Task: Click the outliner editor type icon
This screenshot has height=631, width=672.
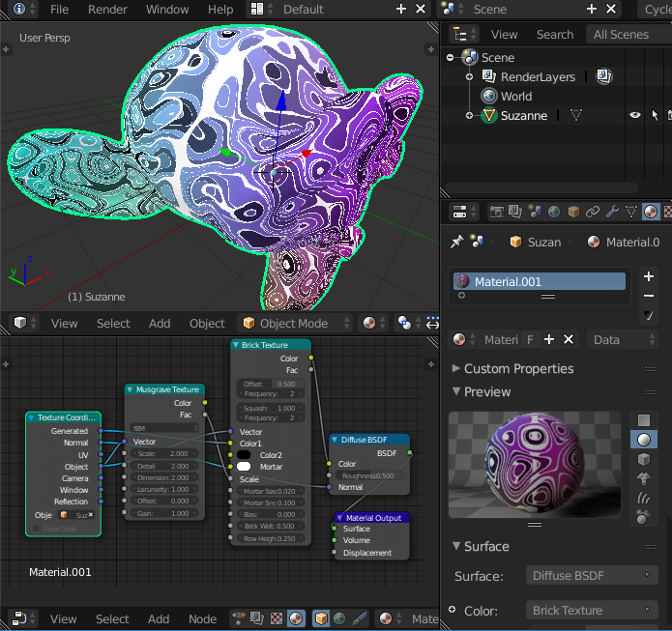Action: coord(464,34)
